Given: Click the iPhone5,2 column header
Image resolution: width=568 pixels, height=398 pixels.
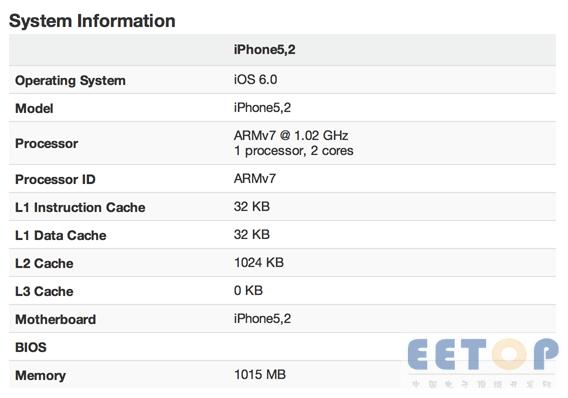Looking at the screenshot, I should [264, 50].
